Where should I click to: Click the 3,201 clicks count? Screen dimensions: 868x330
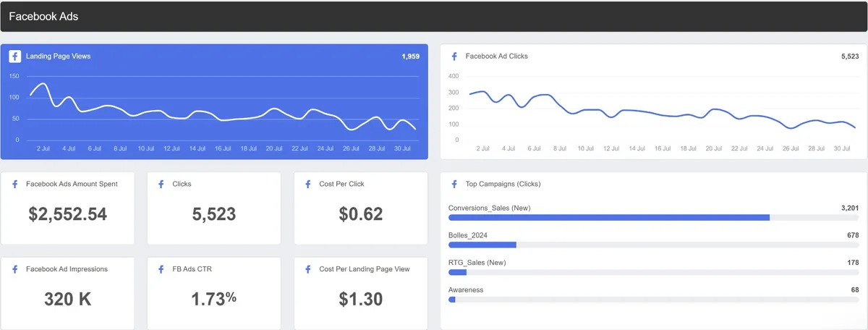(849, 208)
